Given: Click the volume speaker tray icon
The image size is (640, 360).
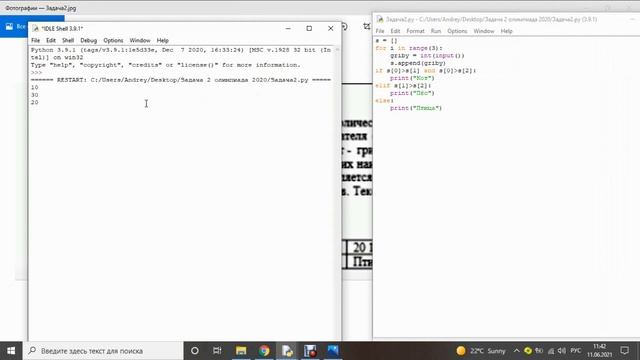Looking at the screenshot, I should coord(562,351).
